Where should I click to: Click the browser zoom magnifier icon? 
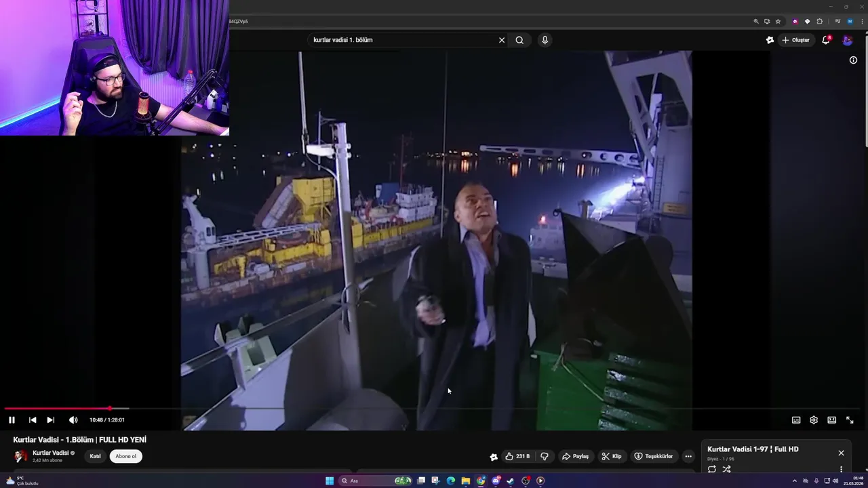coord(756,21)
